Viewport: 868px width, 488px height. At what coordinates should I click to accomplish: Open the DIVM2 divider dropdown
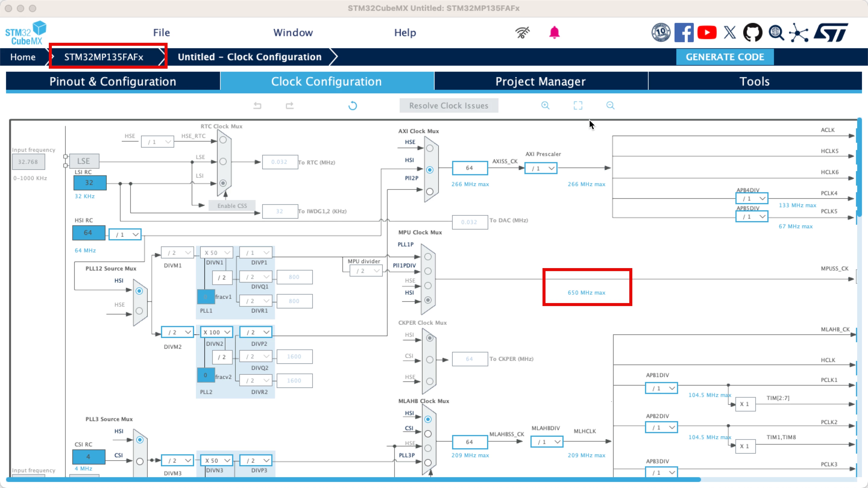177,332
